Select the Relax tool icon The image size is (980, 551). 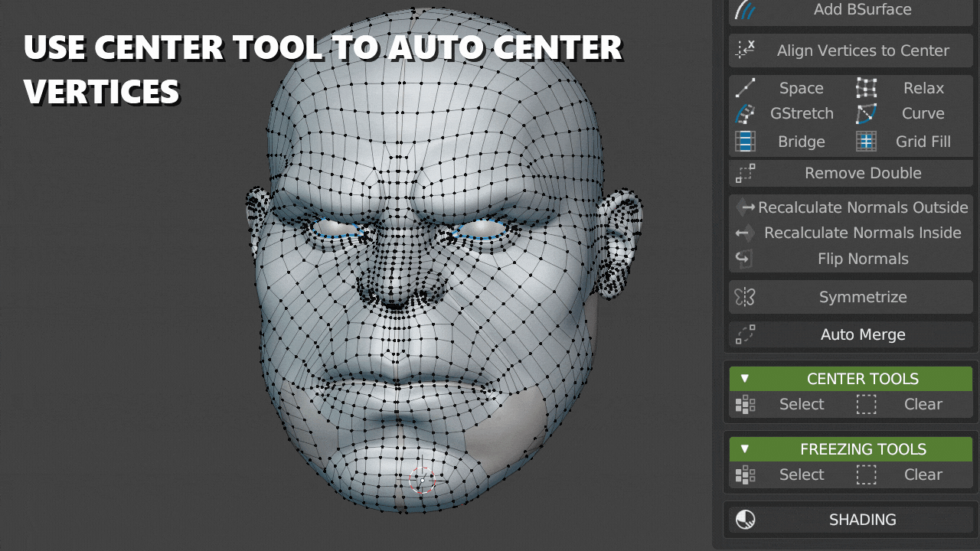[866, 88]
